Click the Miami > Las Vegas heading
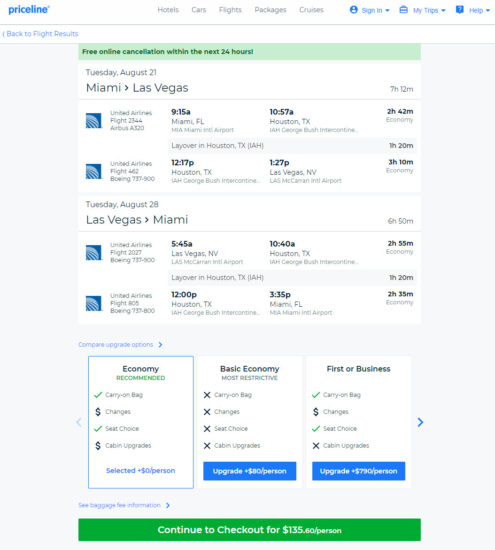 tap(137, 88)
